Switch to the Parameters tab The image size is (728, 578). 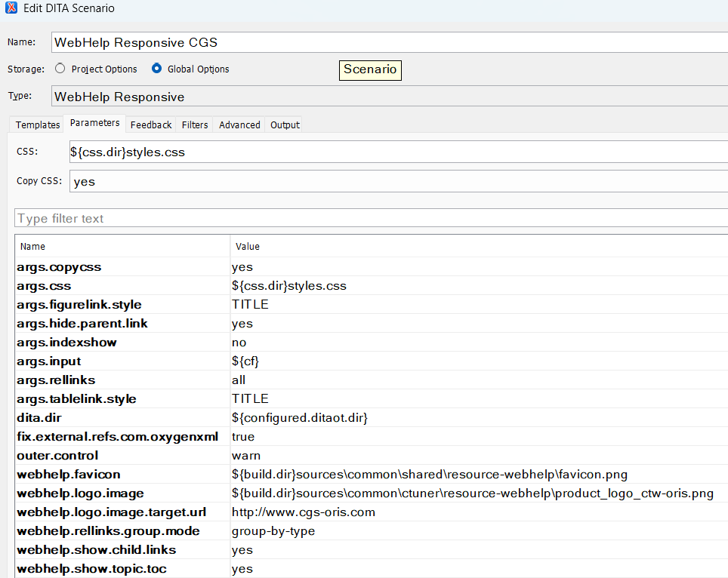click(x=94, y=123)
